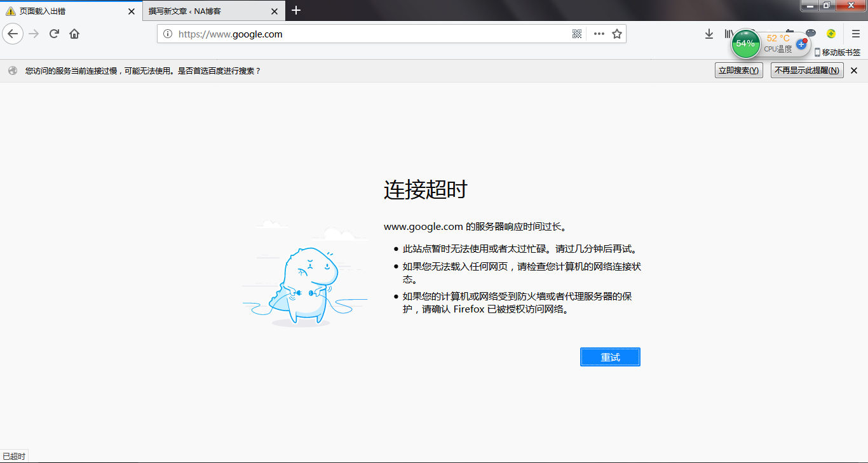Image resolution: width=868 pixels, height=463 pixels.
Task: Click the 立即搜索(Y) button
Action: (738, 70)
